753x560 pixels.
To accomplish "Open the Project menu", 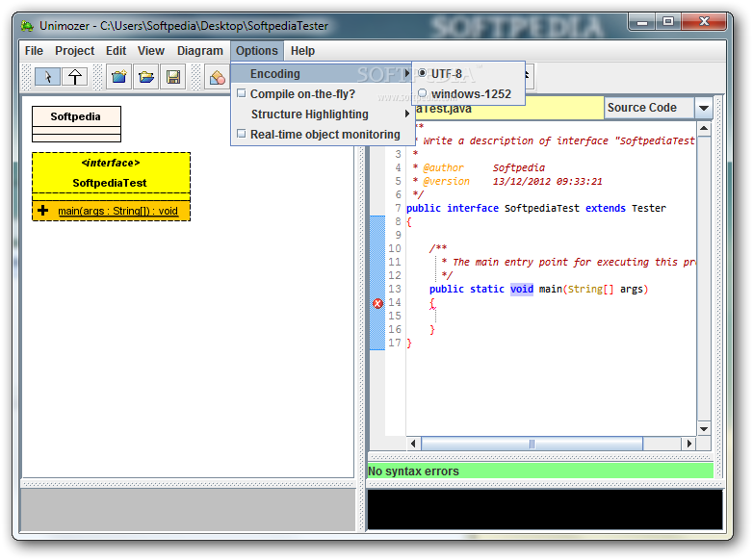I will (74, 51).
